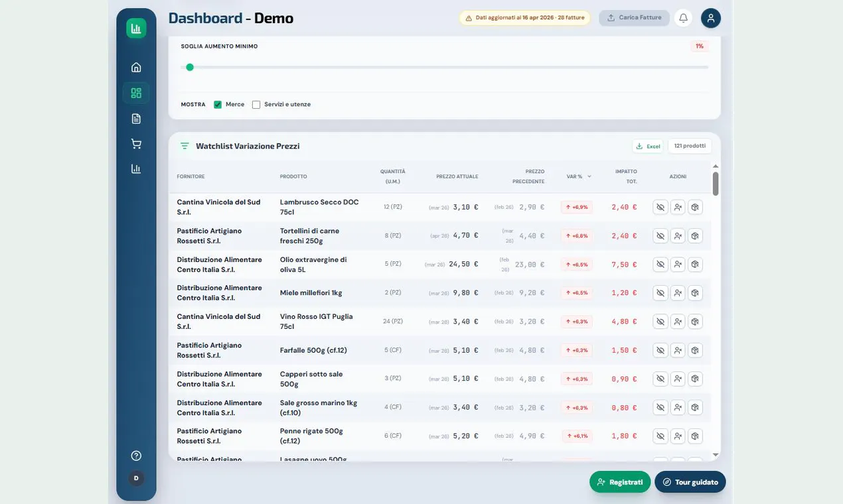Click the green chart logo in the sidebar
Viewport: 843px width, 504px height.
136,29
